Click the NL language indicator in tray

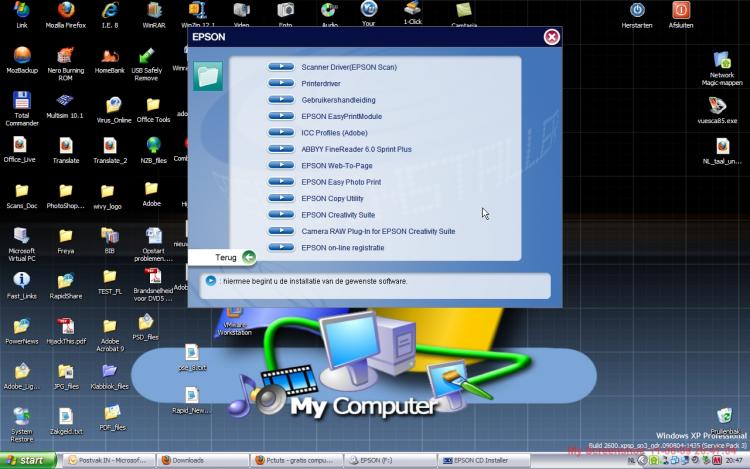[x=631, y=460]
